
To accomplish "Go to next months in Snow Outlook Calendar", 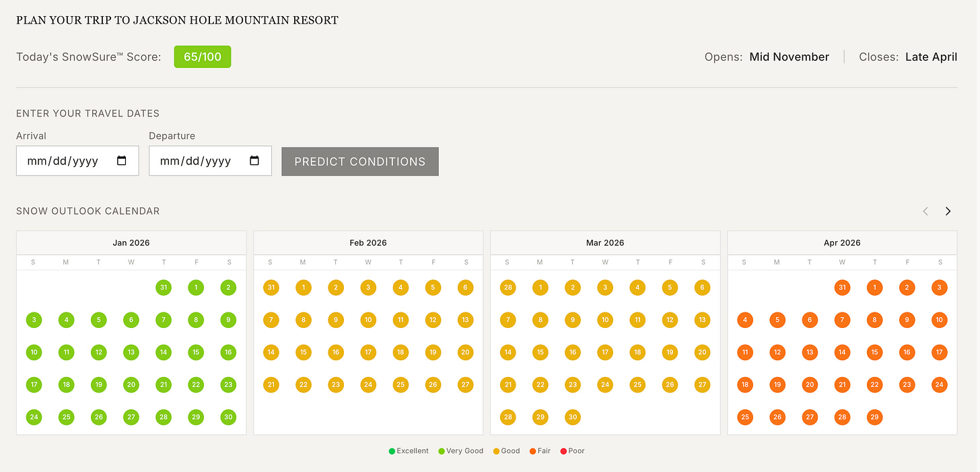I will point(948,211).
